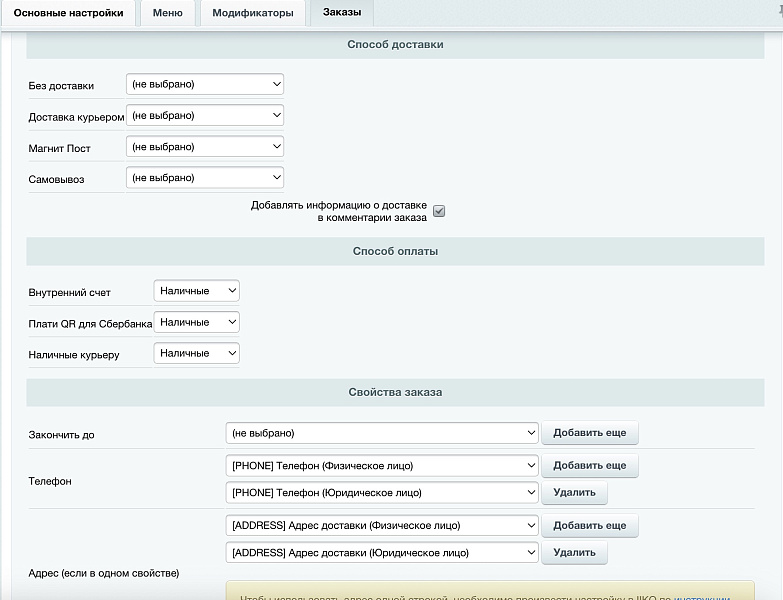Switch to the 'Меню' tab
Screen dimensions: 783x600
click(x=167, y=13)
